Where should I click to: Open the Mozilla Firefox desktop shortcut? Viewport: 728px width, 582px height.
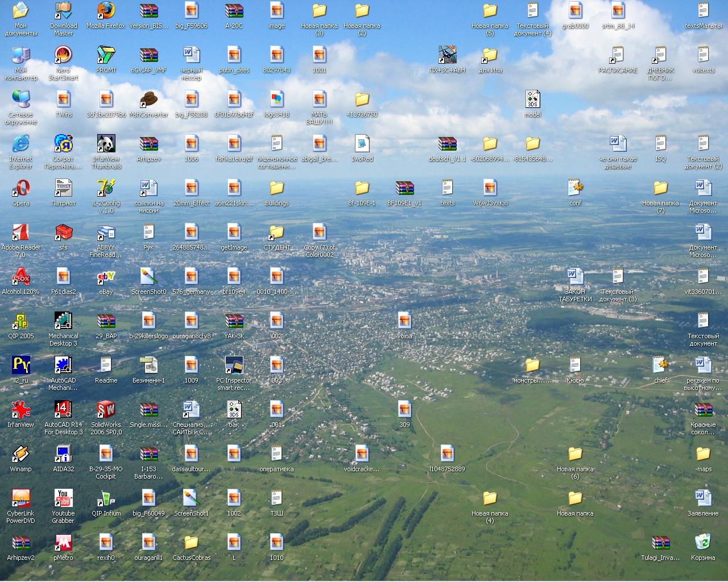tap(106, 11)
